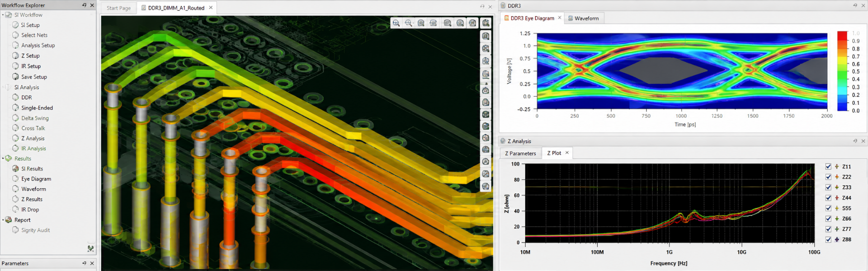Open IR Setup in the workflow tree
The height and width of the screenshot is (271, 868).
coord(31,66)
